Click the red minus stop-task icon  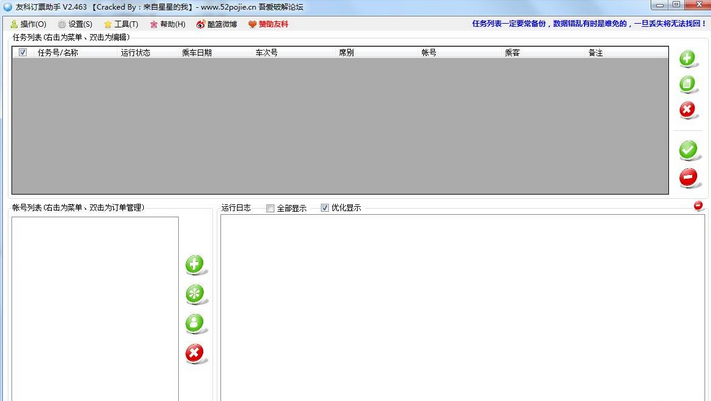click(688, 178)
